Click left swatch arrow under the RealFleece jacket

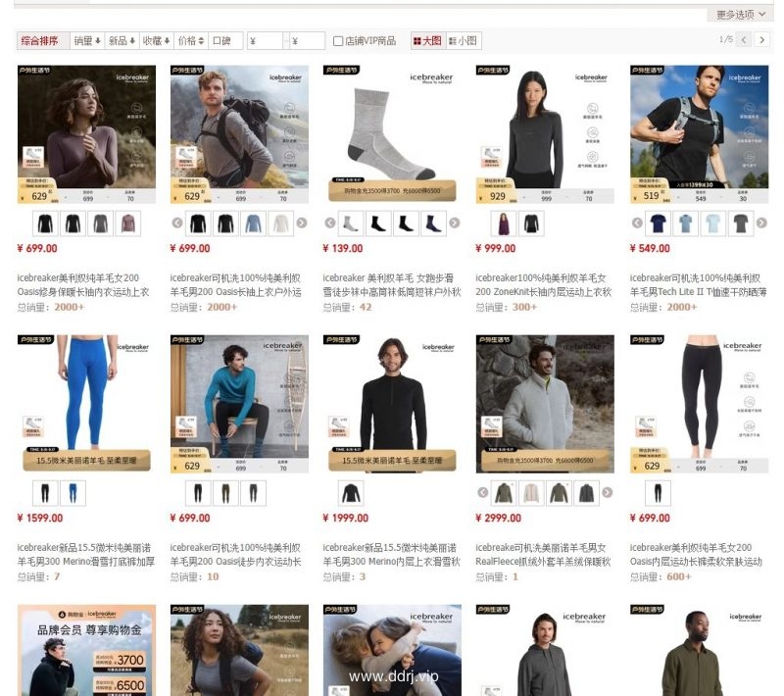482,492
